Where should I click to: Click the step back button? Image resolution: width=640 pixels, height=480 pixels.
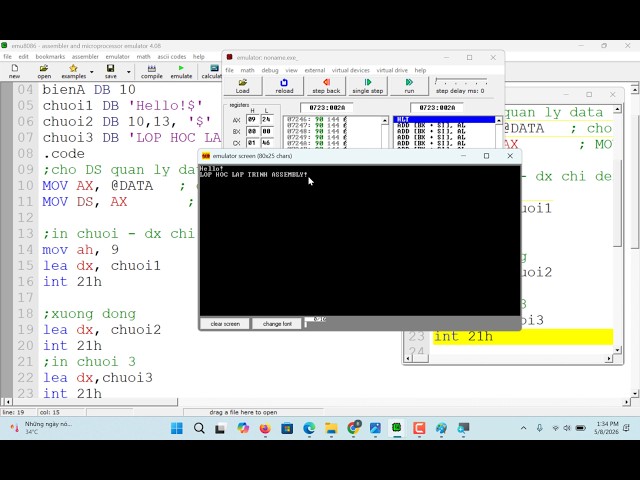tap(326, 86)
